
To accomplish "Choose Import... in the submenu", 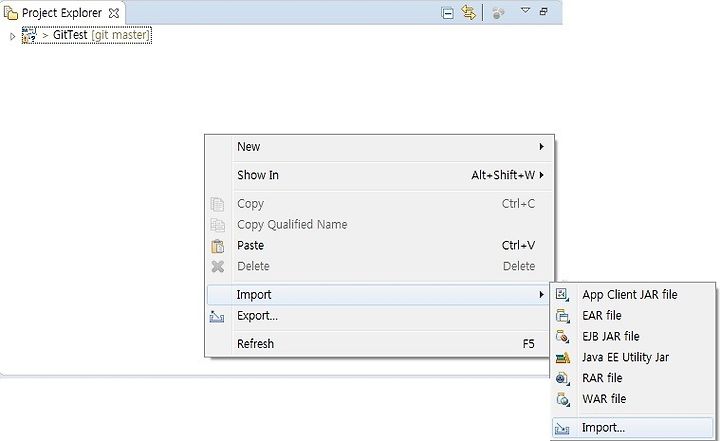I will [633, 428].
